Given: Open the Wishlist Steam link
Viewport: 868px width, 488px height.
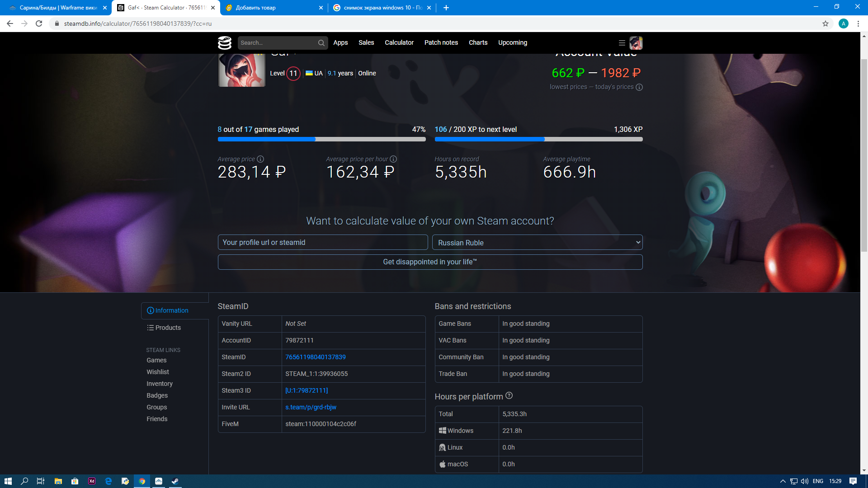Looking at the screenshot, I should (x=158, y=372).
